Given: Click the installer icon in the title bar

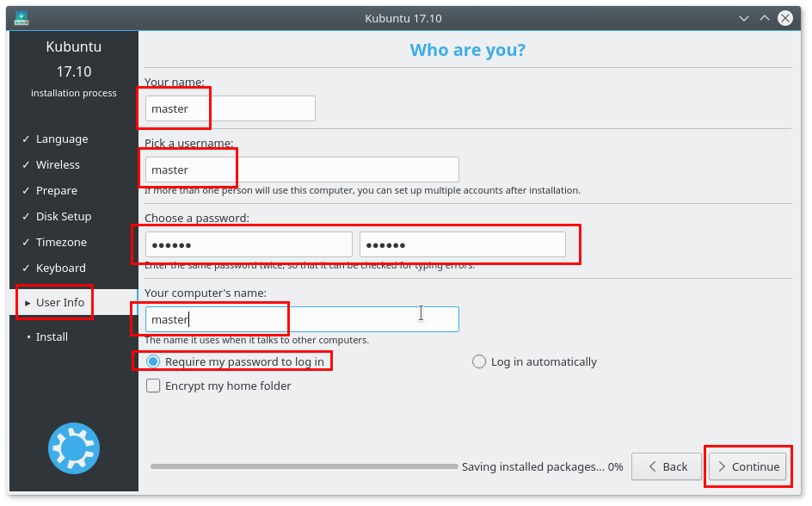Looking at the screenshot, I should pyautogui.click(x=21, y=17).
